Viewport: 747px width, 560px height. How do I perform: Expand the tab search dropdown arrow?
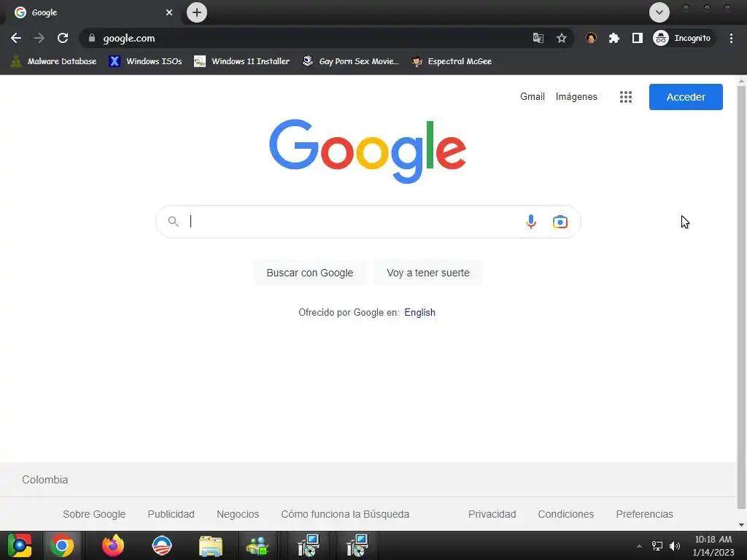click(x=659, y=12)
